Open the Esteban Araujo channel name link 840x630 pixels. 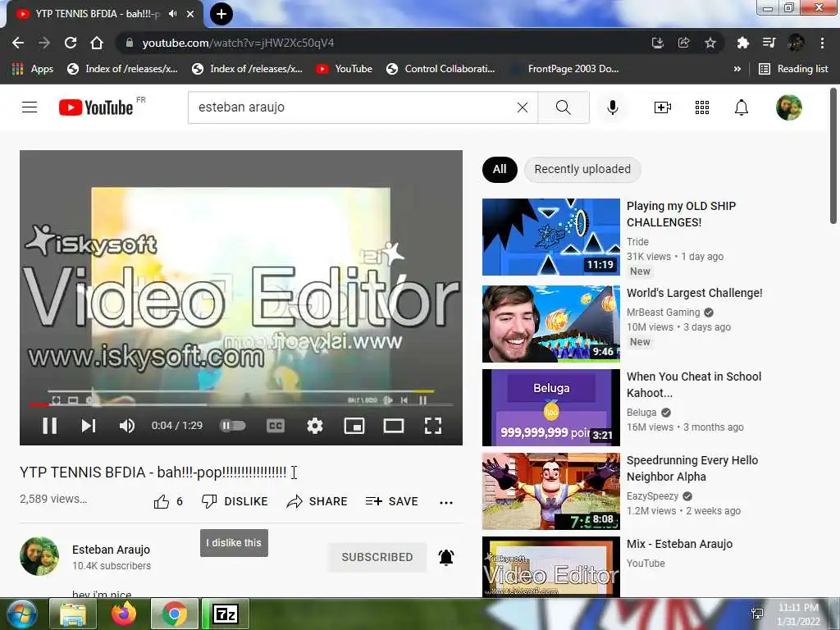111,550
